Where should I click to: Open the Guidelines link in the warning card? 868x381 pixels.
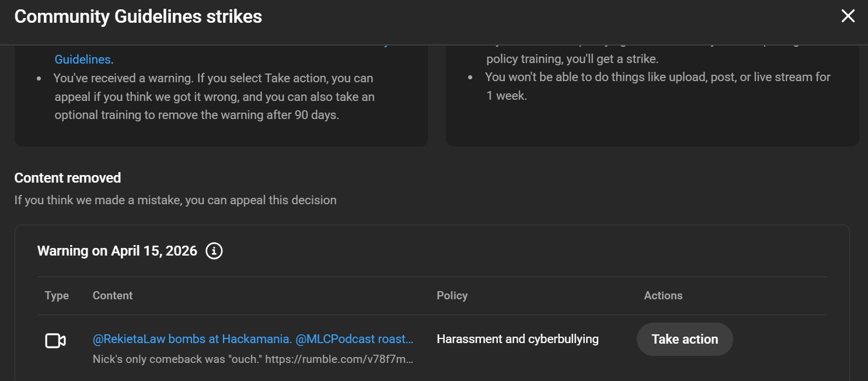pyautogui.click(x=84, y=60)
